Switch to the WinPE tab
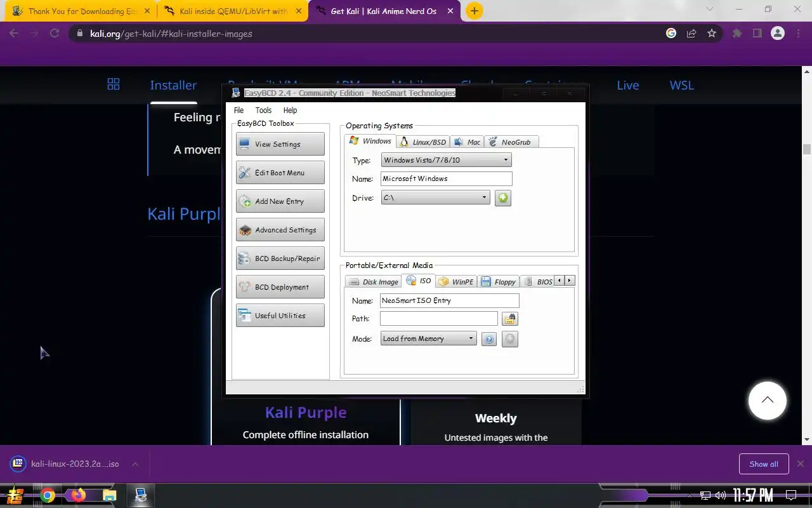Screen dimensions: 812x508 [457, 281]
